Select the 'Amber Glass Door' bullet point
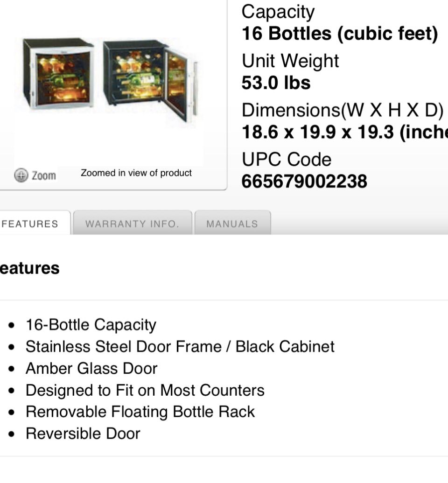This screenshot has width=448, height=483. click(x=91, y=368)
